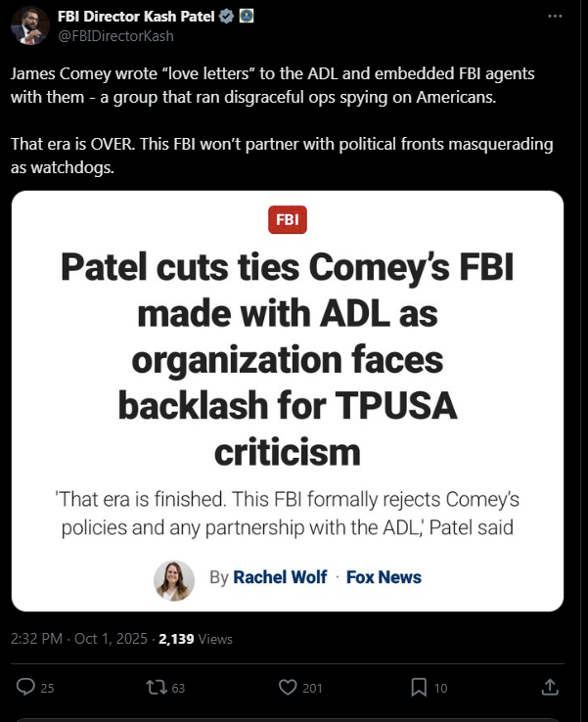This screenshot has width=588, height=722.
Task: Click the red FBI tag in article
Action: pos(288,220)
